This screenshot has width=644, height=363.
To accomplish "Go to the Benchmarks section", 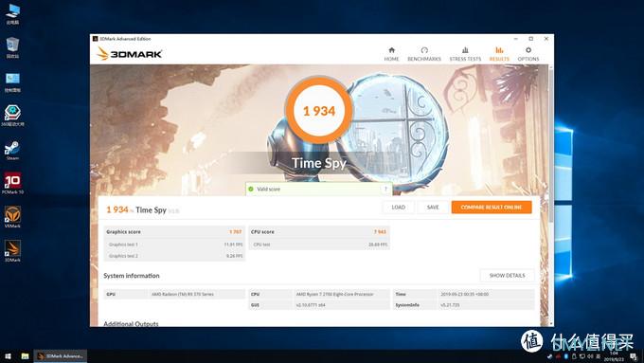I will 424,54.
